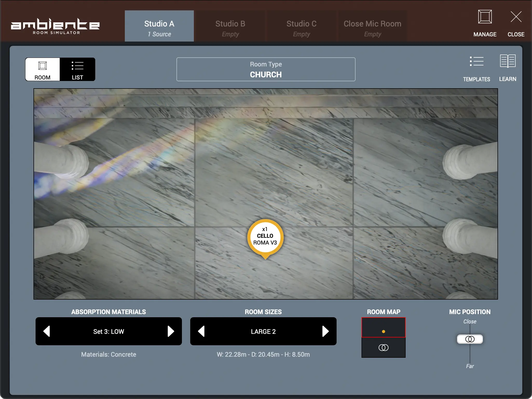Click the Close X icon
The width and height of the screenshot is (532, 399).
516,18
